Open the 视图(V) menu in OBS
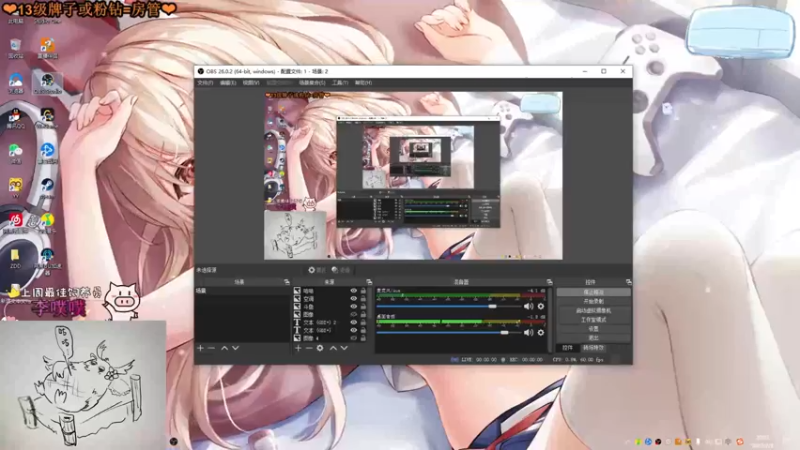Screen dimensions: 800x450 pos(251,83)
